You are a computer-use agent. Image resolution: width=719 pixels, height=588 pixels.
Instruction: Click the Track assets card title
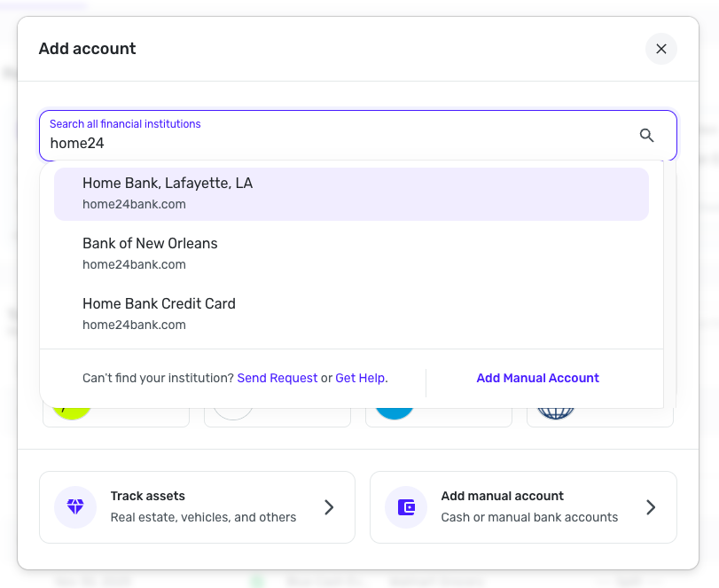coord(147,496)
